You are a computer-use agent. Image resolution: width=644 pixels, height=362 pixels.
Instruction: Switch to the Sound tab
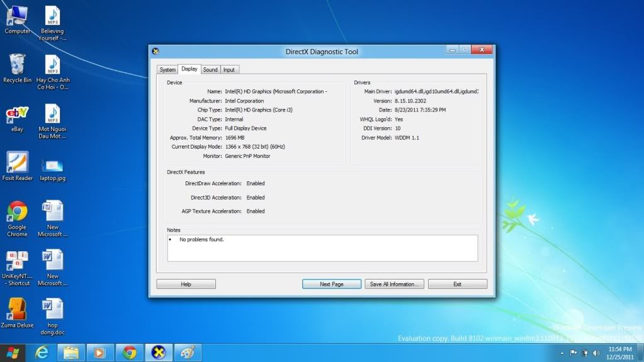tap(210, 69)
